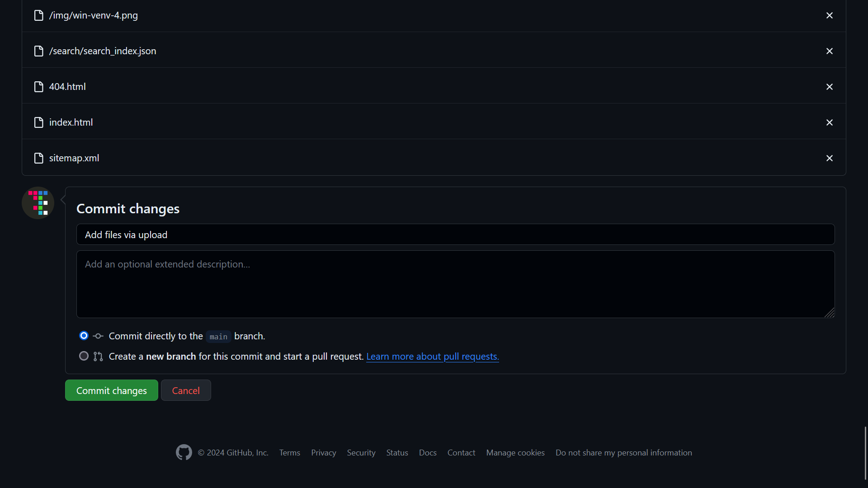Click the Commit changes green button

(112, 390)
